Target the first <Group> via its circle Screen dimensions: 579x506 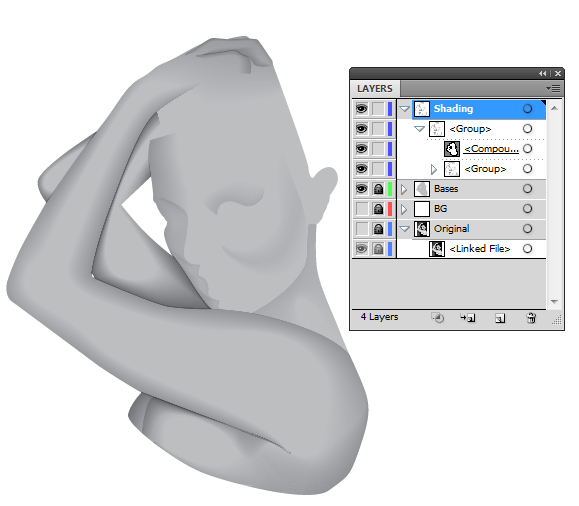tap(528, 129)
